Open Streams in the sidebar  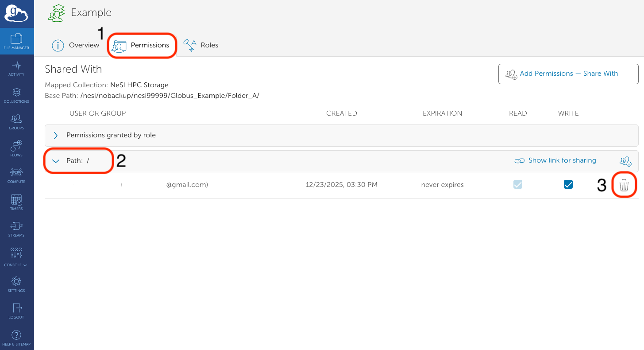[16, 229]
